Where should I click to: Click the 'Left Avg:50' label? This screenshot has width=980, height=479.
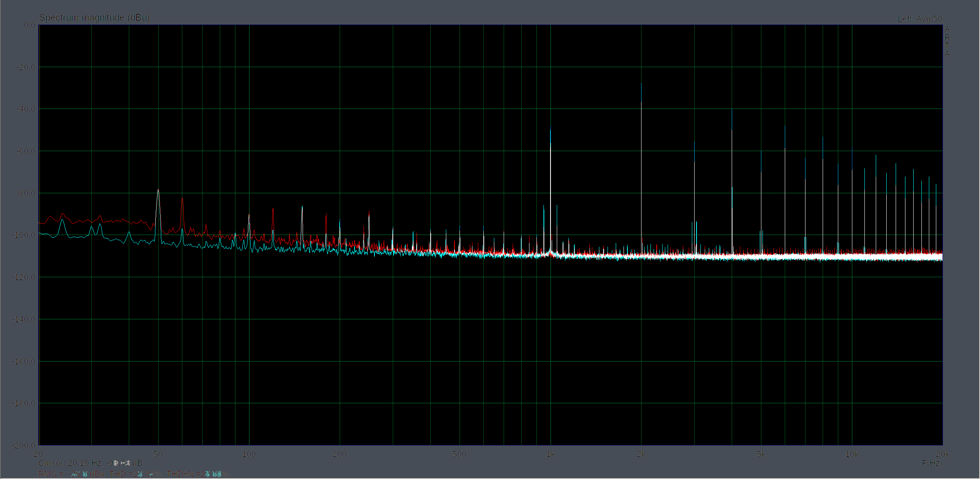pyautogui.click(x=919, y=19)
